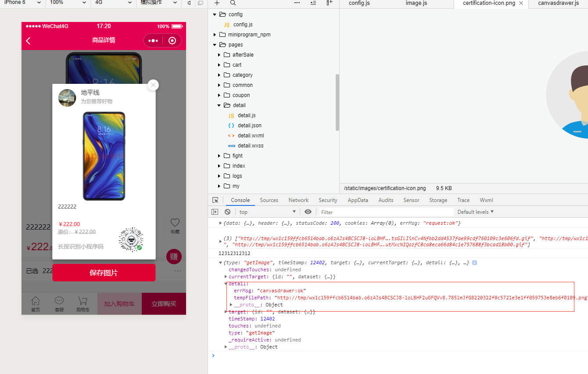
Task: Click the mini program QR code
Action: point(131,239)
